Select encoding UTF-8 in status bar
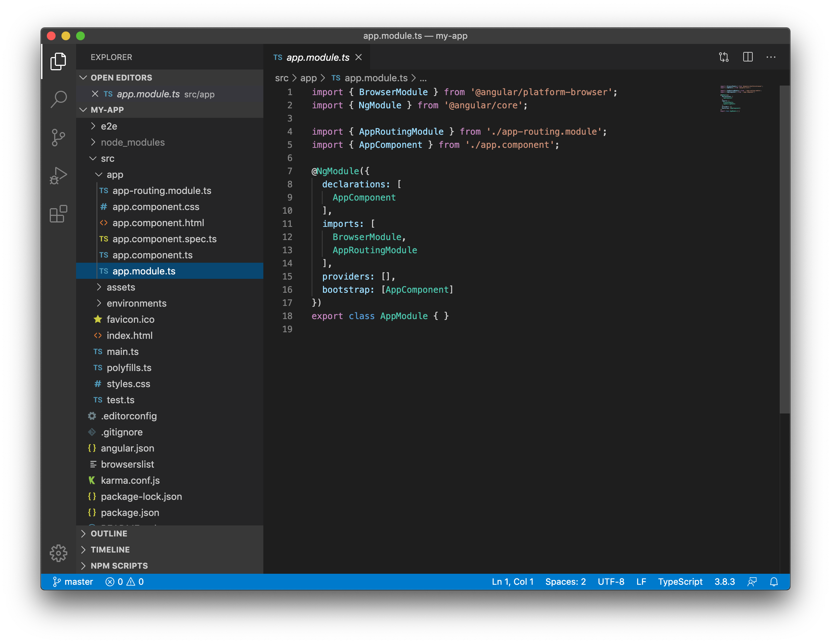The height and width of the screenshot is (644, 831). pos(611,581)
